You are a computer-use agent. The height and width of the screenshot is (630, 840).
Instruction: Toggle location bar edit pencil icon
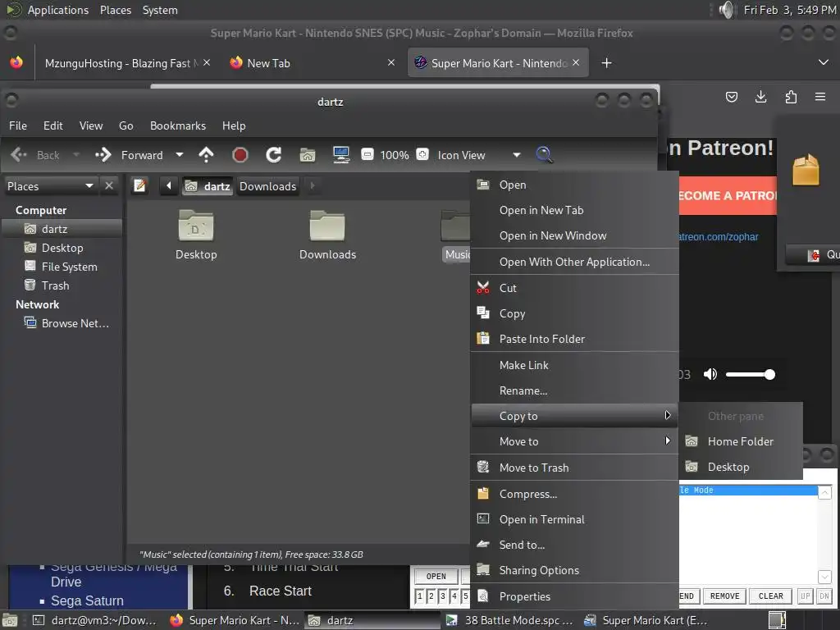coord(139,186)
